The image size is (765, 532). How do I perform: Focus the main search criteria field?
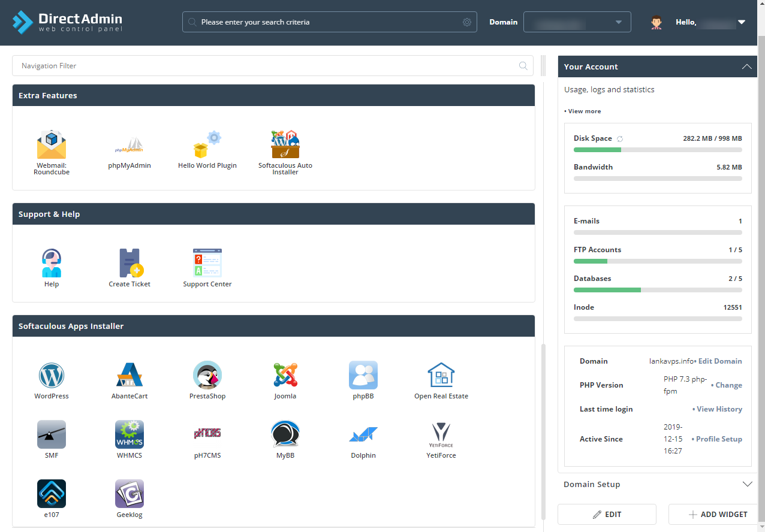pyautogui.click(x=330, y=22)
